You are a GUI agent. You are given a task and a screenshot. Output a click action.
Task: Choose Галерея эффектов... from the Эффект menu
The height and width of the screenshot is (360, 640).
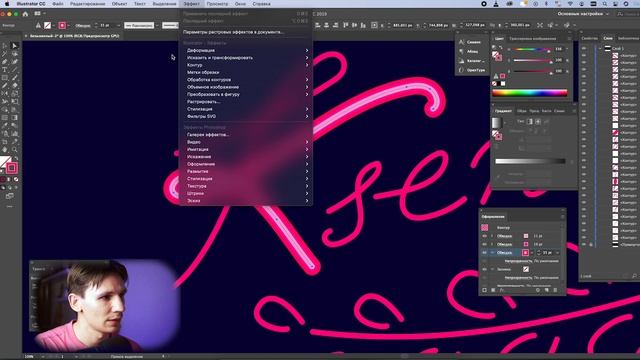246,134
